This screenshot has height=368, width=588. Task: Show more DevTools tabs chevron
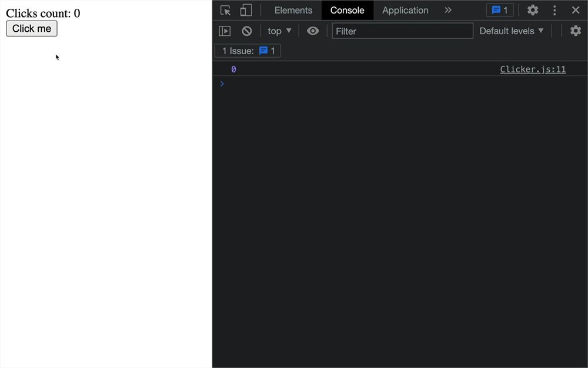[447, 10]
